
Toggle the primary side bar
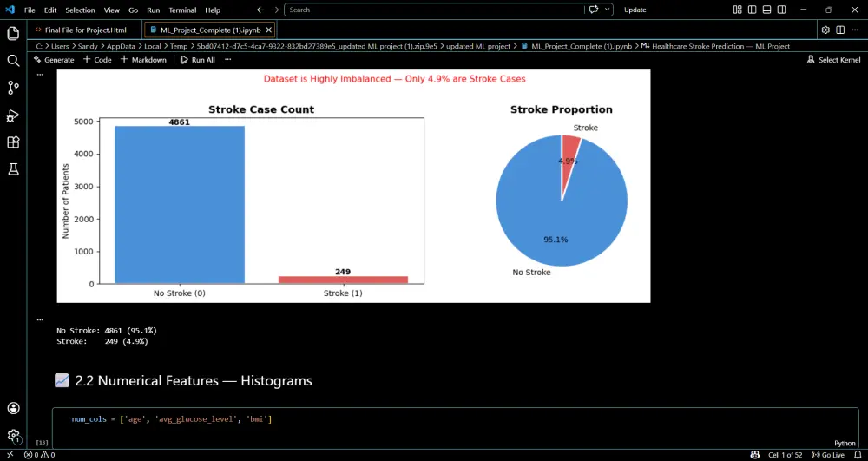tap(752, 10)
